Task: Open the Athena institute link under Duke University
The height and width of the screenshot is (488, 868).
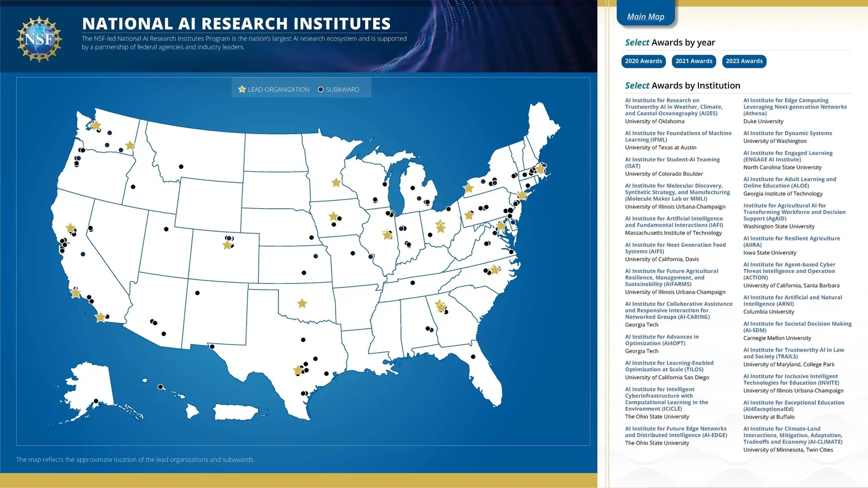Action: coord(795,106)
